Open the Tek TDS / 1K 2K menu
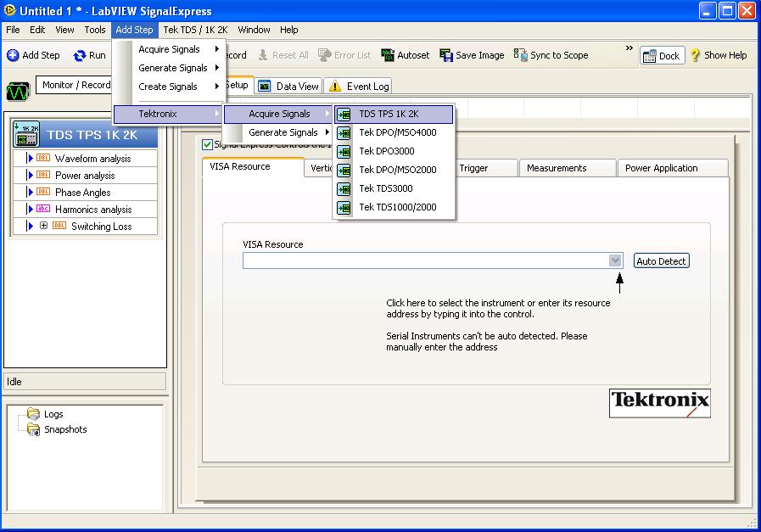 point(195,30)
